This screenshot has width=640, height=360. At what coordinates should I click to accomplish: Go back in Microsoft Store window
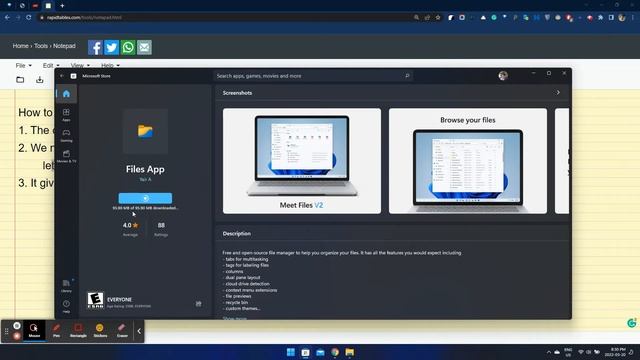coord(62,76)
